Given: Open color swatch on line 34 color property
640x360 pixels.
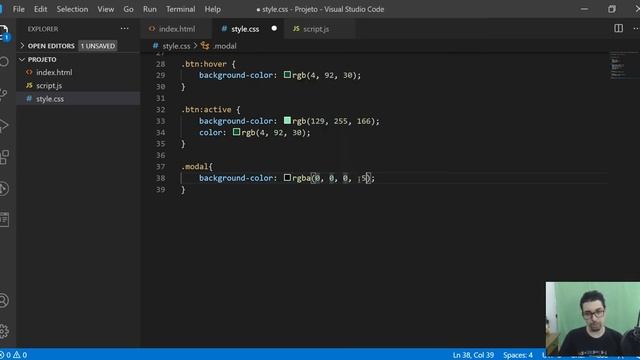Looking at the screenshot, I should tap(236, 132).
